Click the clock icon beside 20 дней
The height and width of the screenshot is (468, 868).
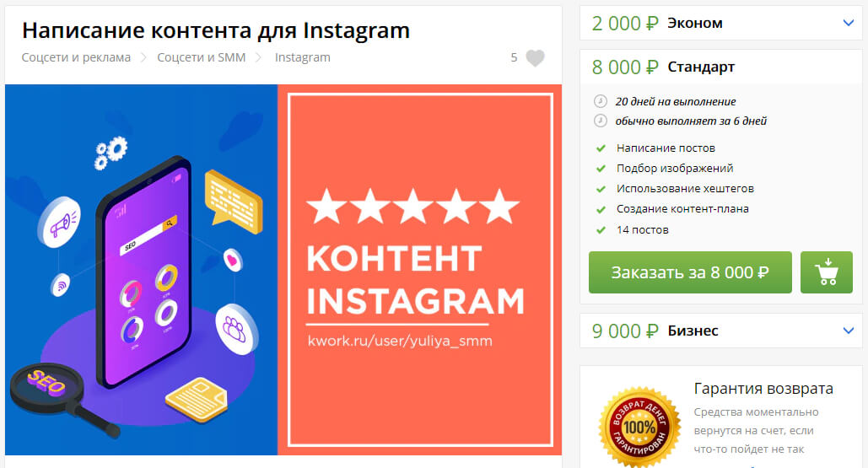click(601, 101)
